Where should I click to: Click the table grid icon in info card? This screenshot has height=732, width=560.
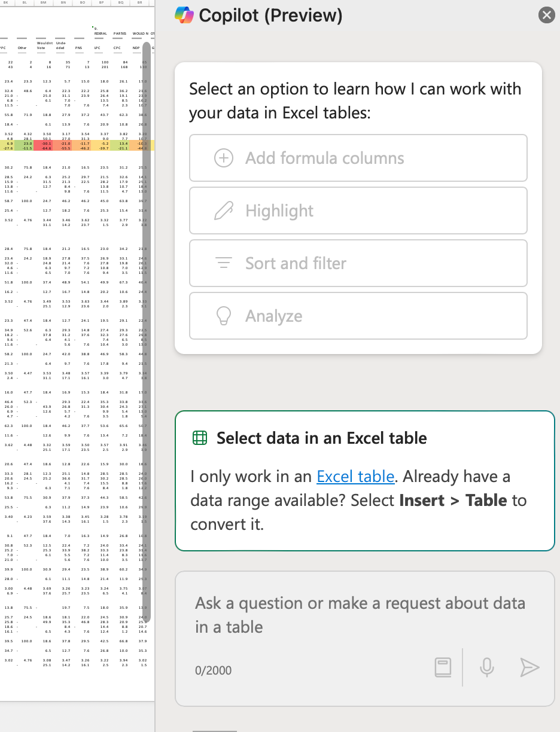click(x=199, y=438)
